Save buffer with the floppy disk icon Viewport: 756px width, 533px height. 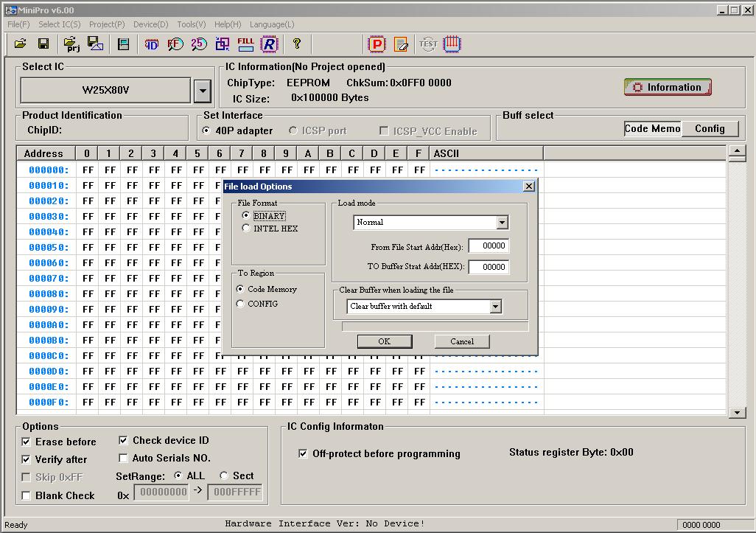(x=43, y=44)
